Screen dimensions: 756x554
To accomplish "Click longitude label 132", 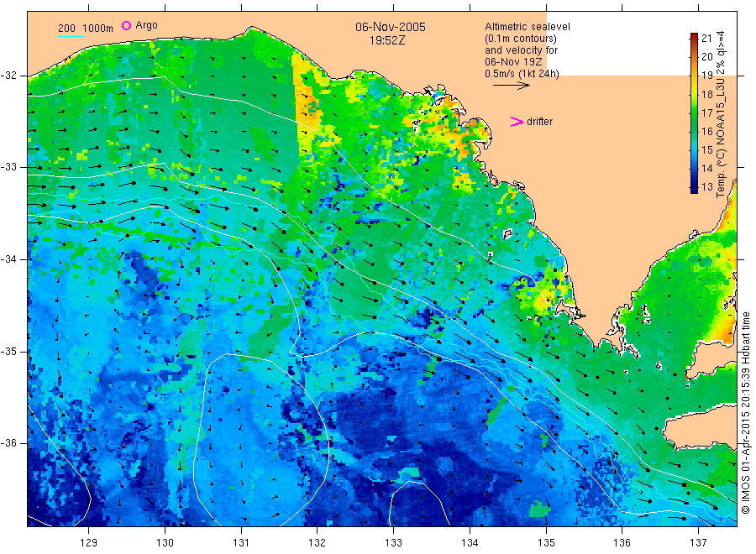I will tap(318, 543).
